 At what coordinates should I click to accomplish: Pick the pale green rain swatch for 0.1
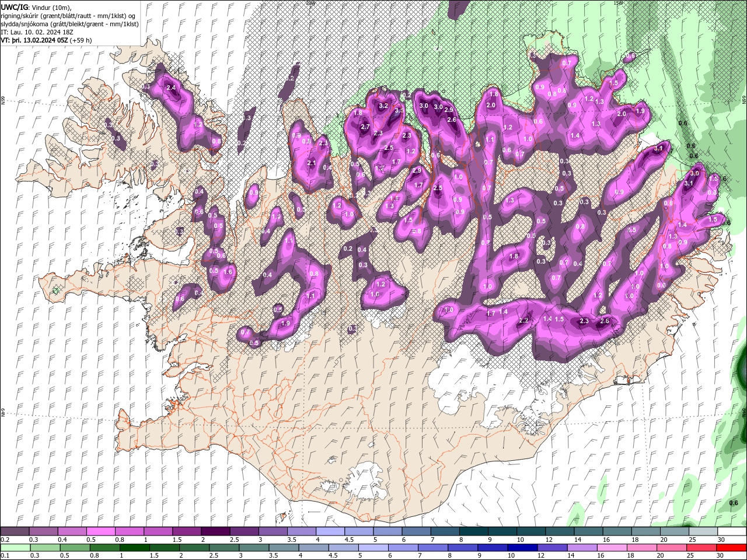pos(15,548)
